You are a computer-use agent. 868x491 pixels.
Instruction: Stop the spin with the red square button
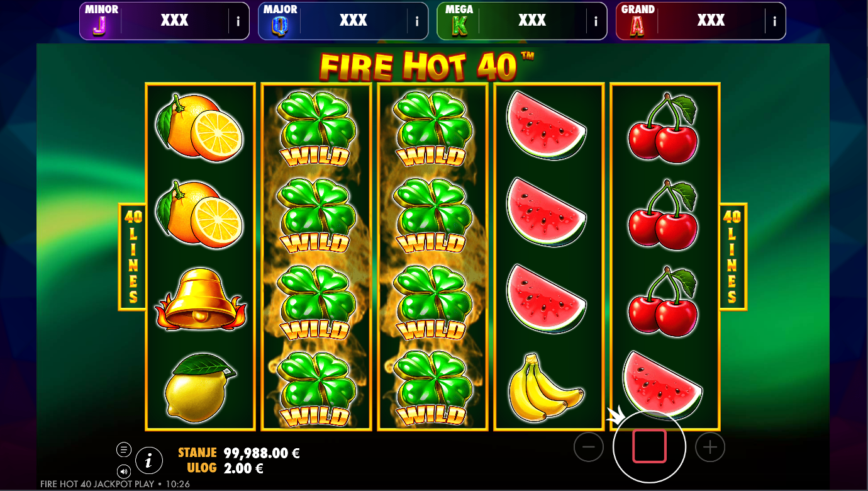tap(649, 447)
